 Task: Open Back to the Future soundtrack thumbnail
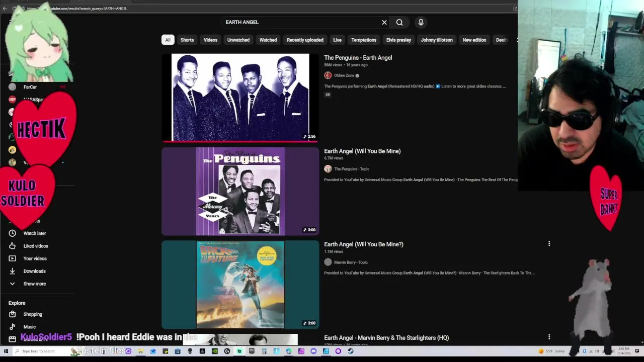[x=240, y=285]
